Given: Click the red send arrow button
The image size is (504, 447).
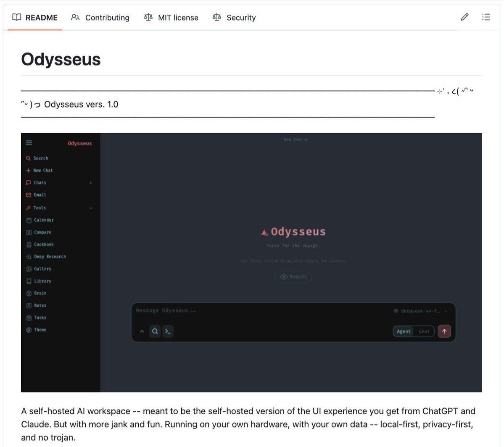Looking at the screenshot, I should click(x=444, y=331).
